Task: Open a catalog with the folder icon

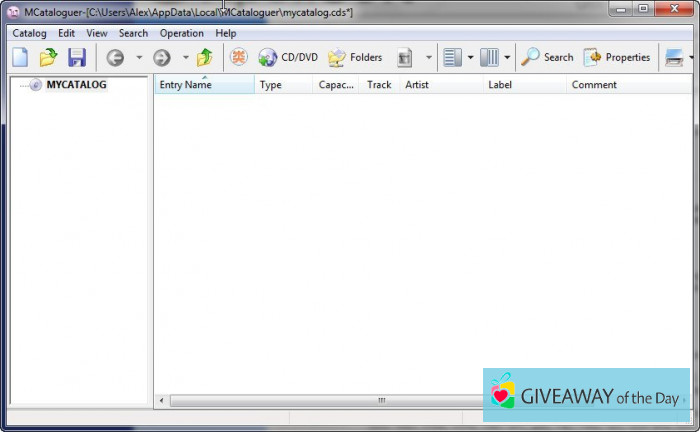Action: click(48, 58)
